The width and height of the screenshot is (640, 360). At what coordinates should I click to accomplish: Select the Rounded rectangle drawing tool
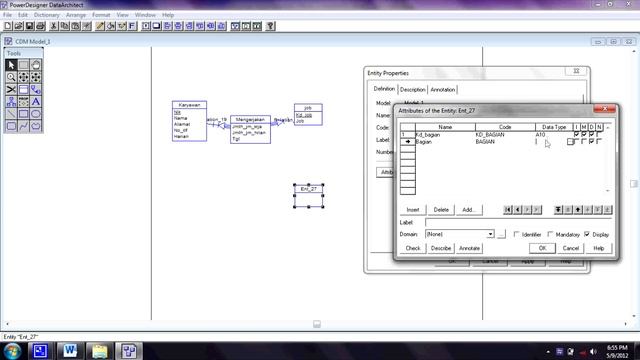pyautogui.click(x=11, y=126)
